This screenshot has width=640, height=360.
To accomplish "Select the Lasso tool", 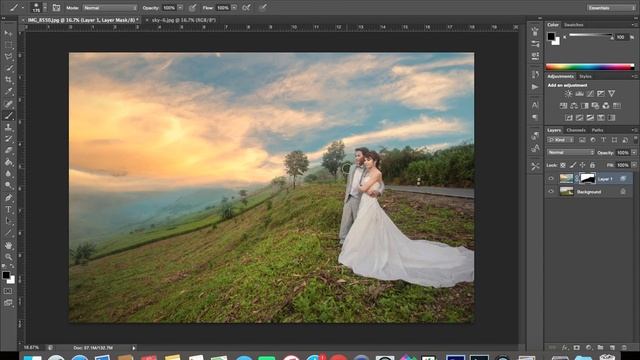I will point(8,57).
